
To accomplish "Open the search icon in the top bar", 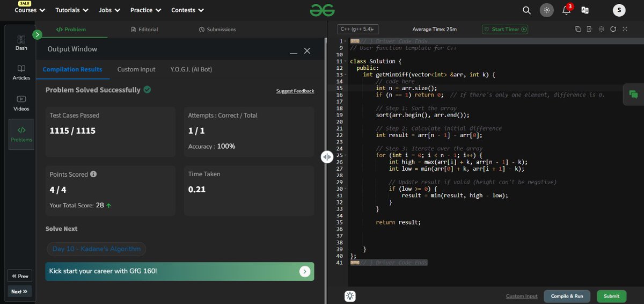I will 526,10.
